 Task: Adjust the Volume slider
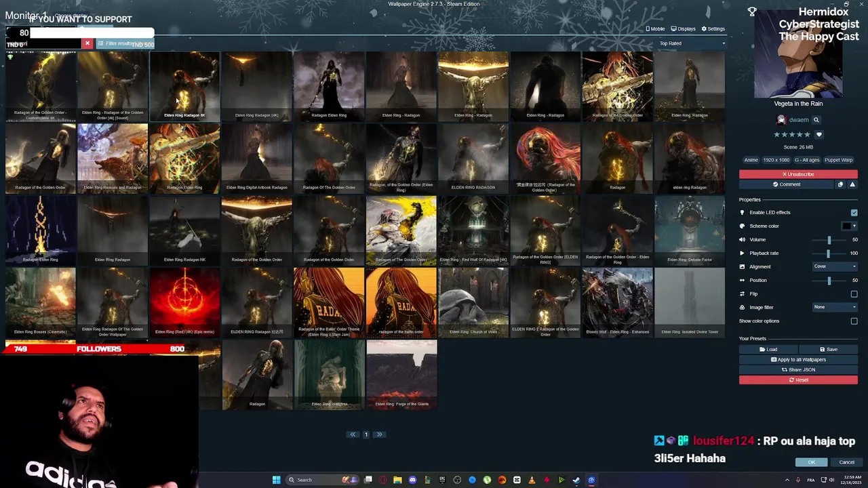click(x=829, y=240)
